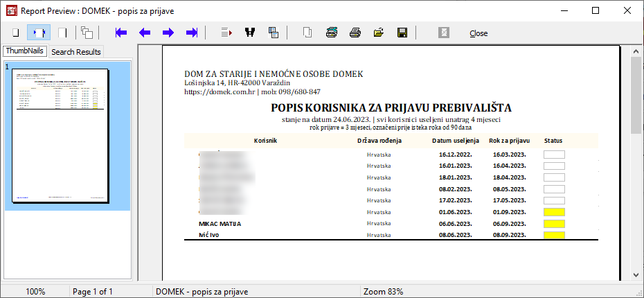This screenshot has width=644, height=298.
Task: Click the yellow status box for MIKAC MATIJA
Action: click(x=554, y=224)
